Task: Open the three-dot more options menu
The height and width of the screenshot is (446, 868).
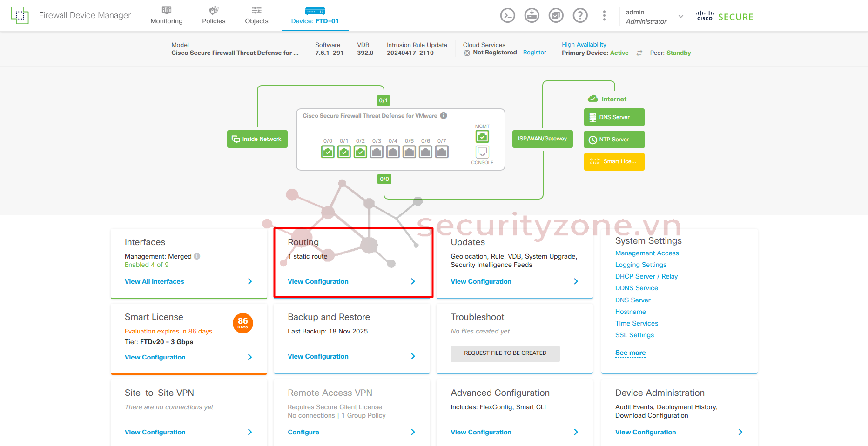Action: 604,16
